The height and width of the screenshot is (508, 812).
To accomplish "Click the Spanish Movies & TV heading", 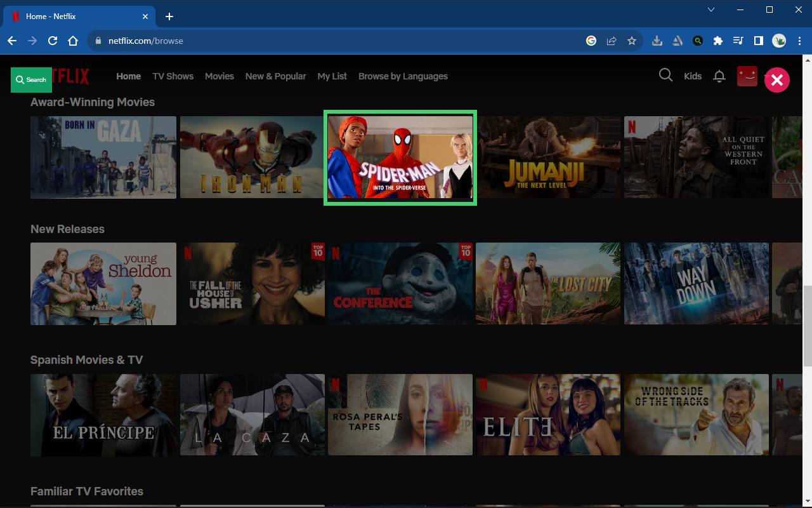I will point(87,360).
